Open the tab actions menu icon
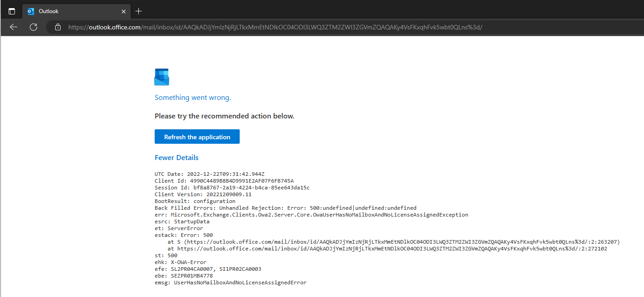 point(12,11)
